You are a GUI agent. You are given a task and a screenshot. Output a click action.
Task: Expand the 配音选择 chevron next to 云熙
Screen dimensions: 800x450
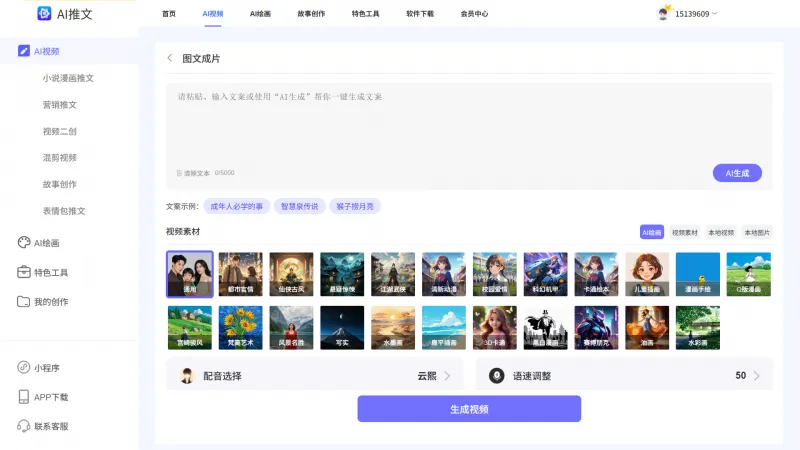447,376
